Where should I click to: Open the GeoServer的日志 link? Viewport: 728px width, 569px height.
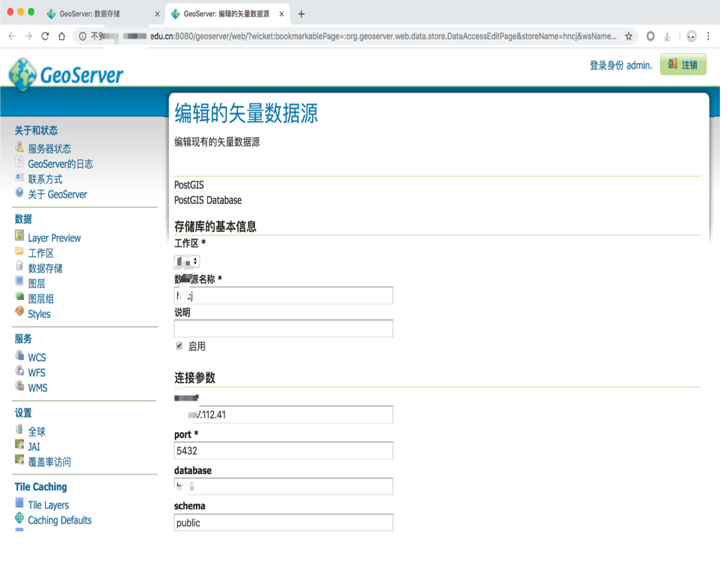click(x=60, y=165)
